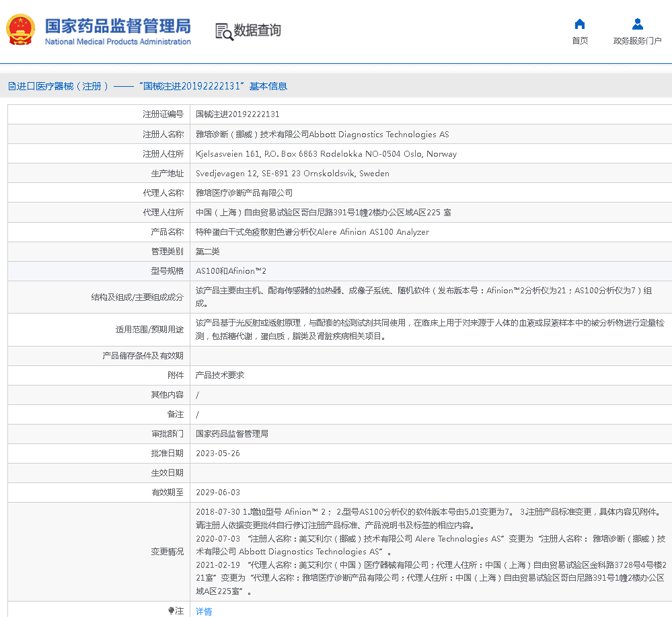Click the 首页 house icon
Viewport: 672px width, 617px height.
pyautogui.click(x=580, y=24)
